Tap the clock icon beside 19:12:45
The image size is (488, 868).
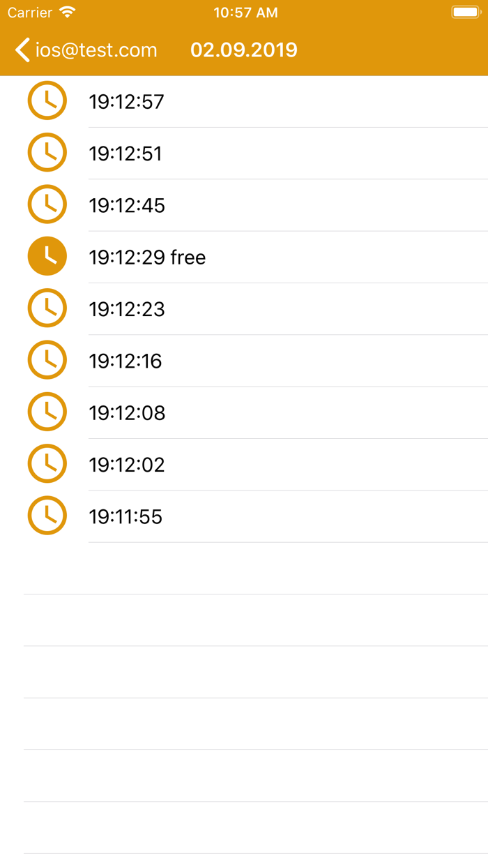47,204
